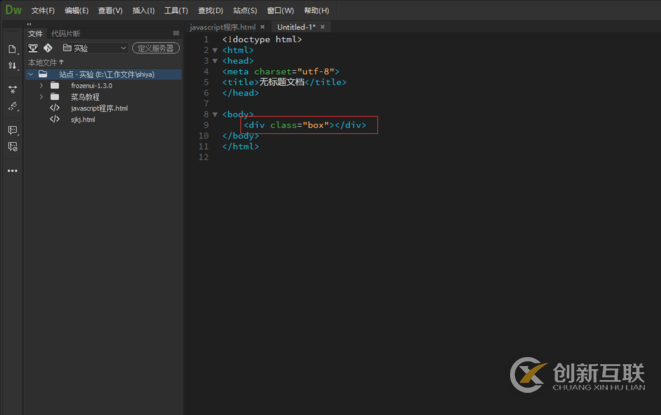Switch to the 代码片断 panel tab
The image size is (661, 415).
pyautogui.click(x=65, y=33)
